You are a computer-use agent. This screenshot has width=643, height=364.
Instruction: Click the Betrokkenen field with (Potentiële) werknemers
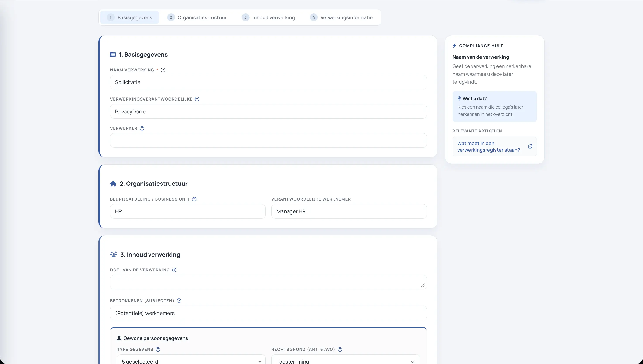(268, 313)
